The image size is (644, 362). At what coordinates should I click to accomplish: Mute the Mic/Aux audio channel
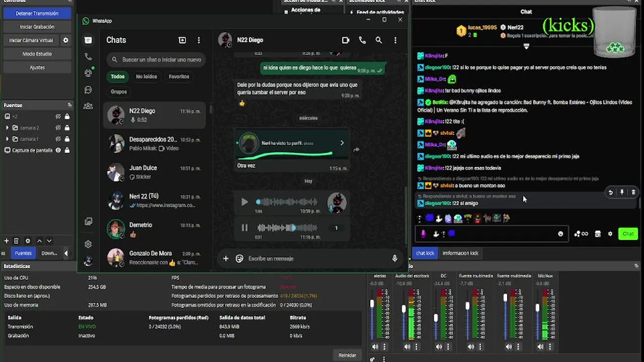[540, 347]
